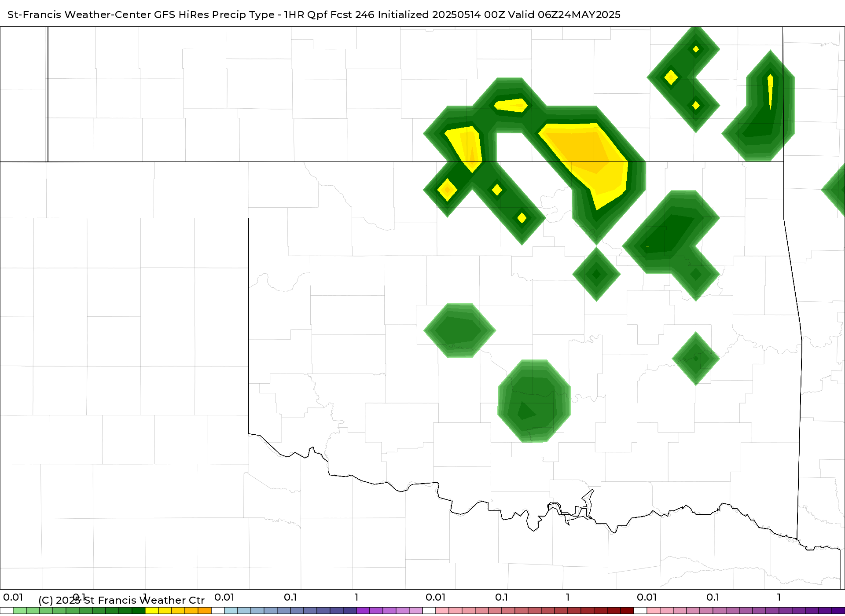Click the map title text at top
Screen dimensions: 845x616
click(x=314, y=15)
